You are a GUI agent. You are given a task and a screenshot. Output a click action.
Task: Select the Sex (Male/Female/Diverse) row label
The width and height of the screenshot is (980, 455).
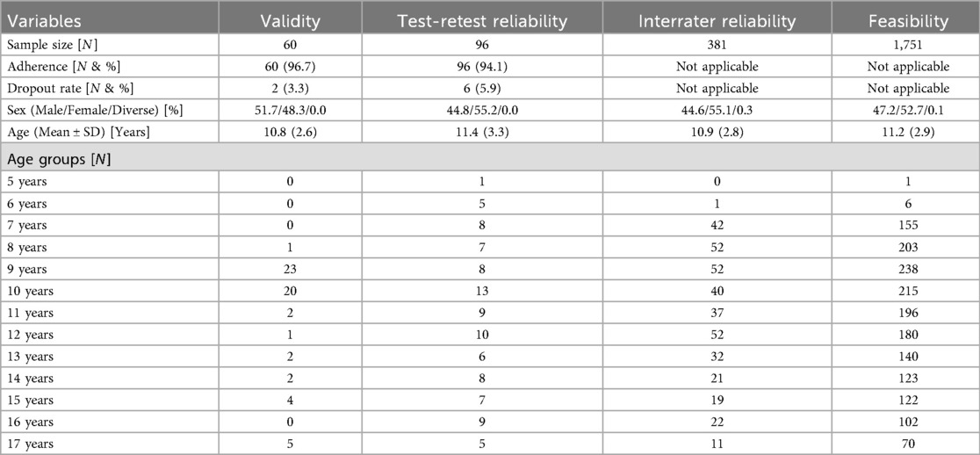[x=95, y=110]
